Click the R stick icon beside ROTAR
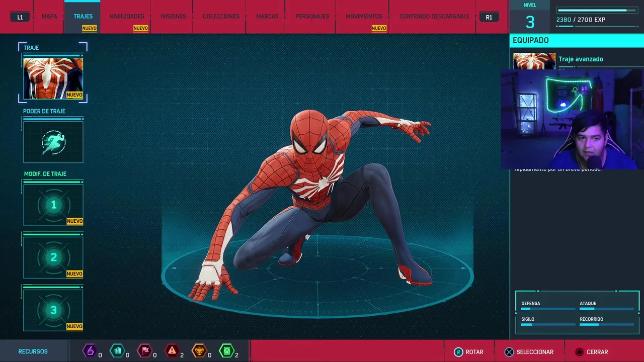This screenshot has height=362, width=644. click(458, 352)
